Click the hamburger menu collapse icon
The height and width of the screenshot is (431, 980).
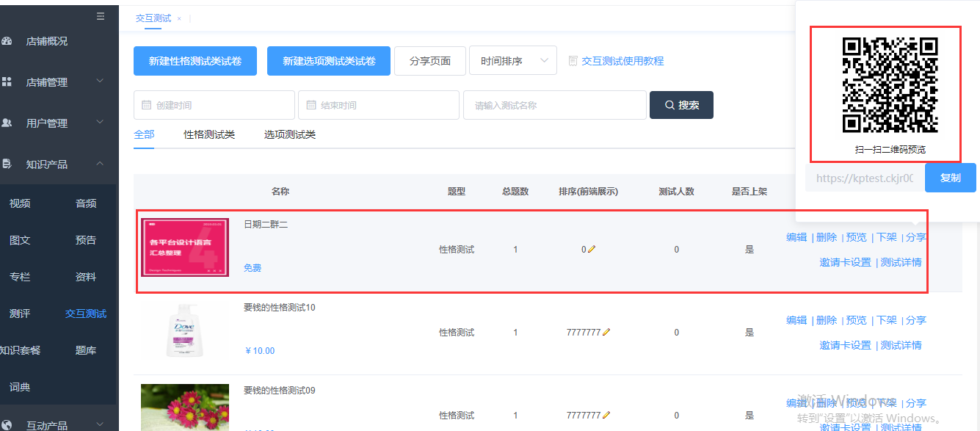pos(101,15)
